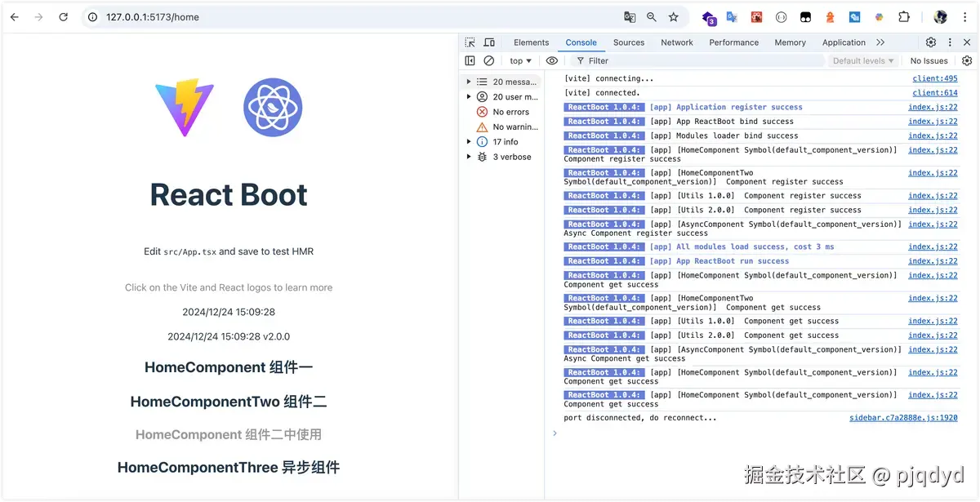
Task: Switch to the Network tab
Action: click(677, 42)
